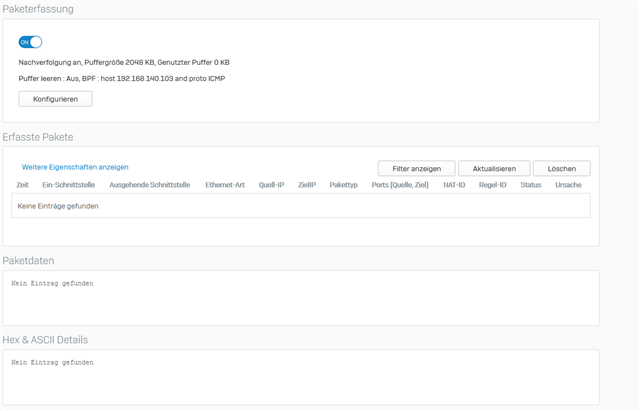
Task: Click the Ursache column header
Action: pos(568,185)
